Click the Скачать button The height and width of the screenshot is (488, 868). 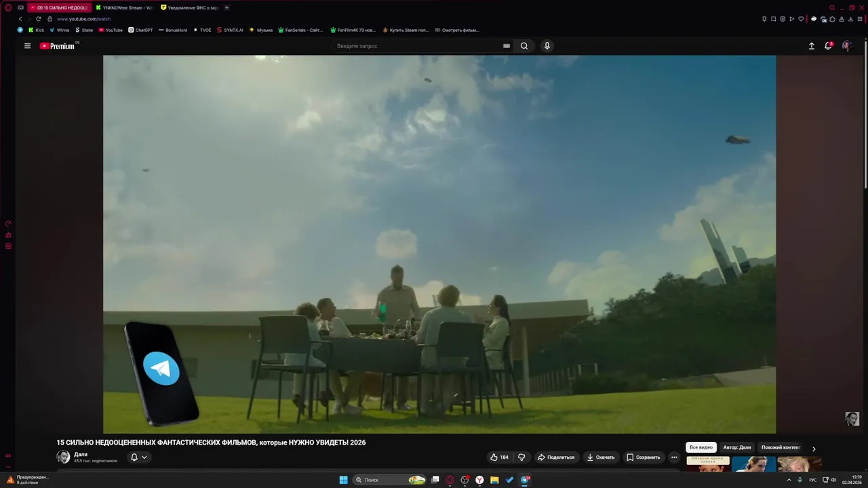coord(601,457)
